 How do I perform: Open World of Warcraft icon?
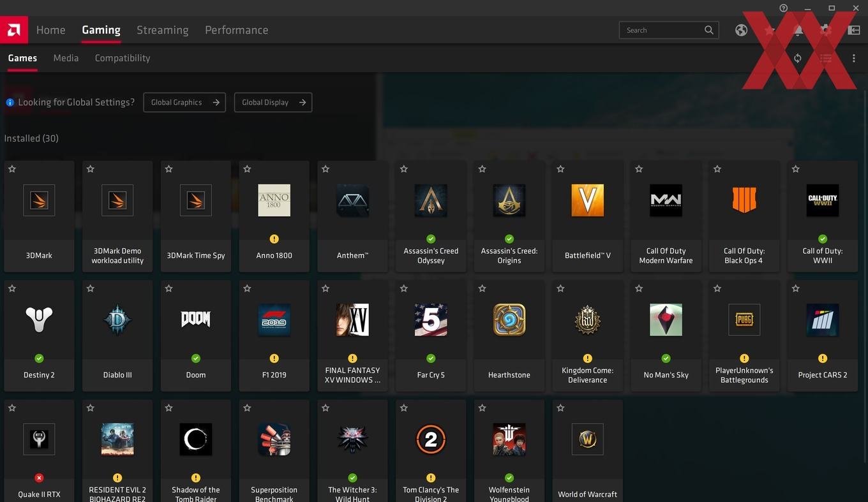pos(587,439)
